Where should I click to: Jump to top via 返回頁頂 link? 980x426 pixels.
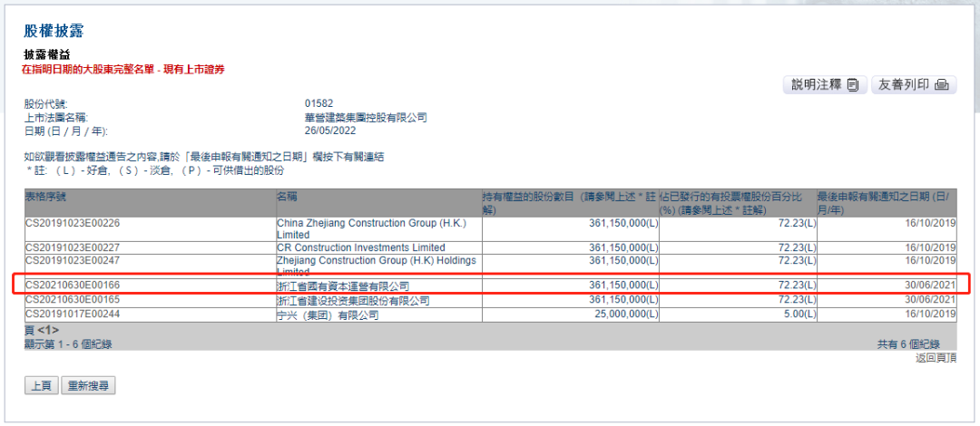click(936, 359)
